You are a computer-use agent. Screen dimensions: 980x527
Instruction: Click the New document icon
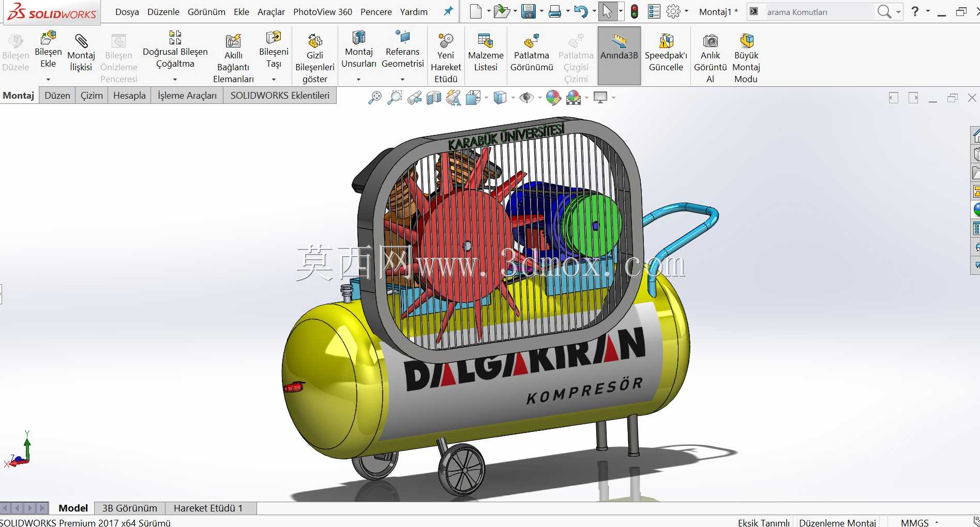[x=475, y=11]
